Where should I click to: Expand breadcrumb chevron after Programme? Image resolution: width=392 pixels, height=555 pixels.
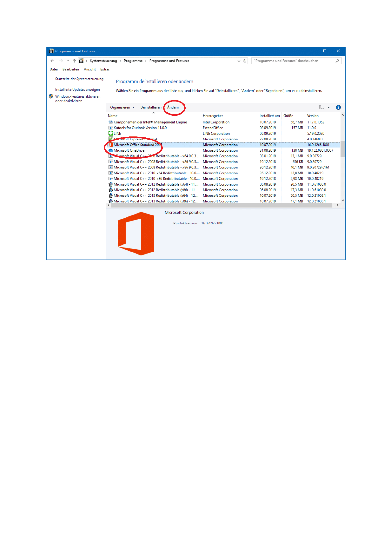point(146,61)
